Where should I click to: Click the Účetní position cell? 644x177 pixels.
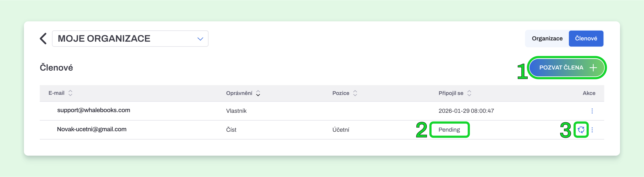[340, 130]
